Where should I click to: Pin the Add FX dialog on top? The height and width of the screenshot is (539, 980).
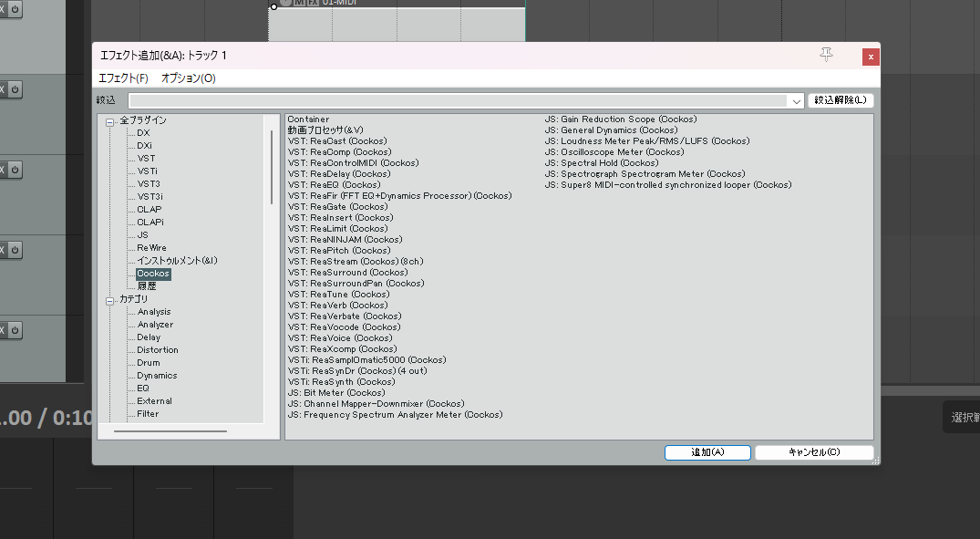(826, 55)
